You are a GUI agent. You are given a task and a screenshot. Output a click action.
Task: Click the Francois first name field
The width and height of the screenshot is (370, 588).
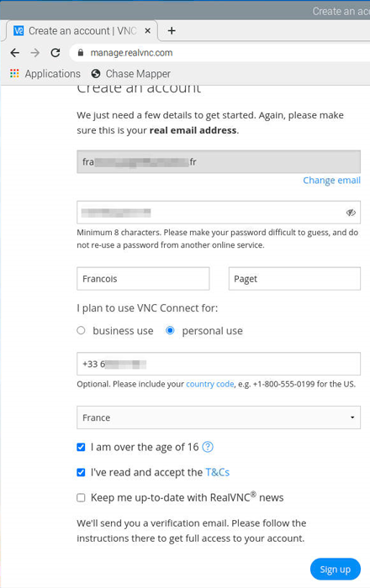143,279
